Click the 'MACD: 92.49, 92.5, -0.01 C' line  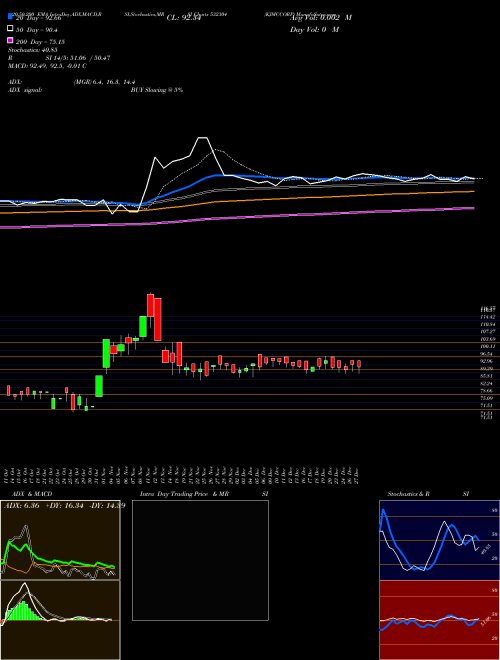47,66
